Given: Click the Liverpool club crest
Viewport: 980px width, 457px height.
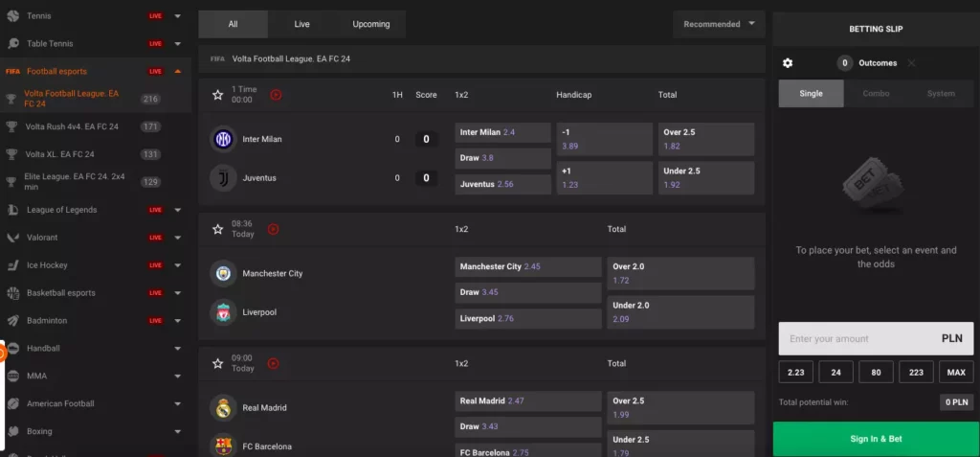Looking at the screenshot, I should (223, 311).
